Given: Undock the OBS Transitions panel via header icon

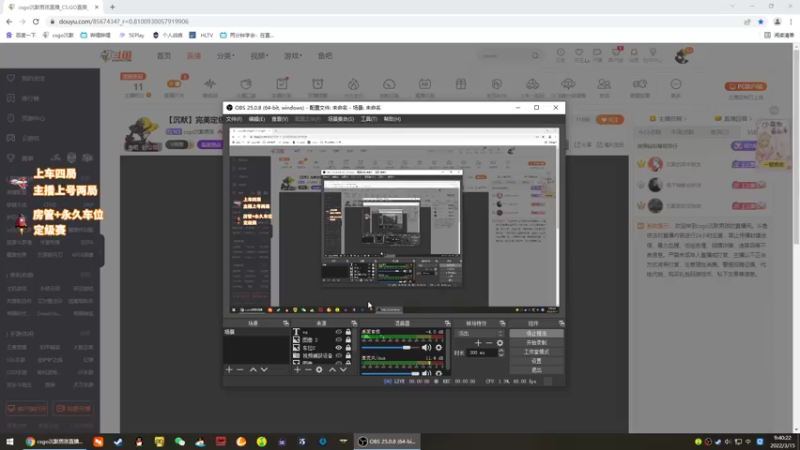Looking at the screenshot, I should pyautogui.click(x=503, y=323).
